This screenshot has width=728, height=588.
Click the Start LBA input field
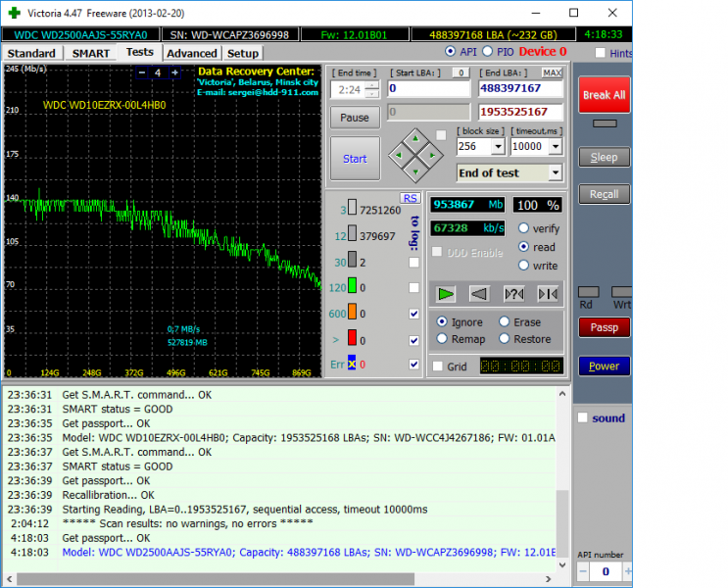(x=429, y=88)
